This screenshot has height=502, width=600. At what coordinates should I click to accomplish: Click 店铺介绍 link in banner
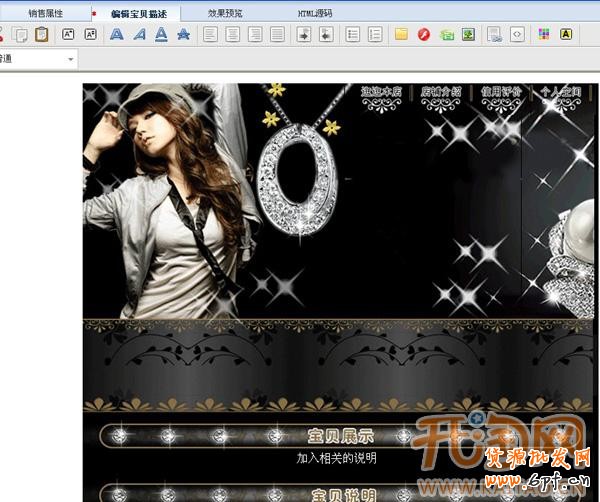click(x=440, y=92)
